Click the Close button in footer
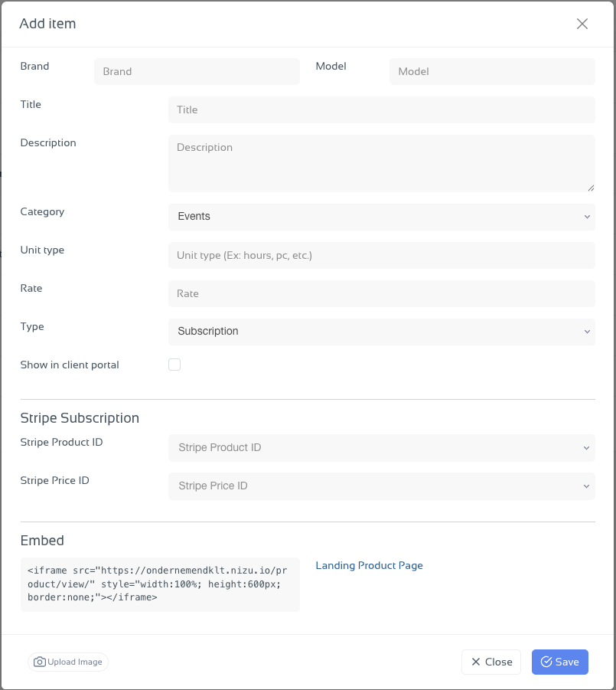The height and width of the screenshot is (690, 616). click(x=491, y=662)
